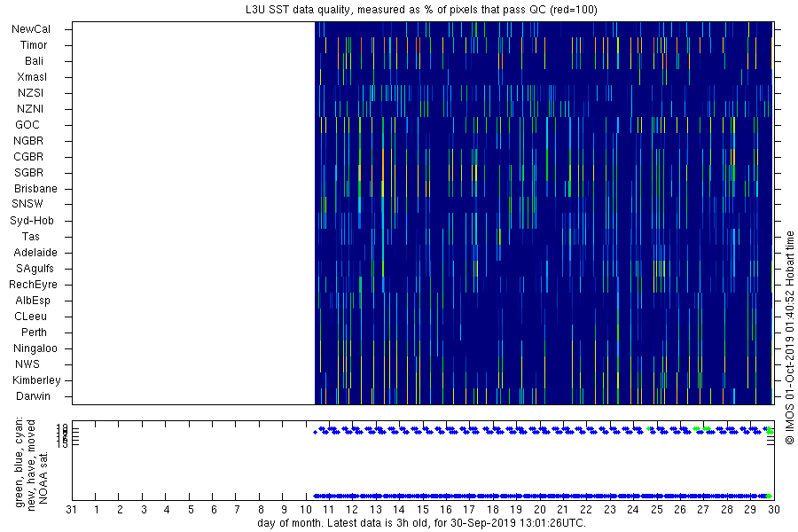Click day 15 on the x-axis
The height and width of the screenshot is (532, 798).
(422, 510)
